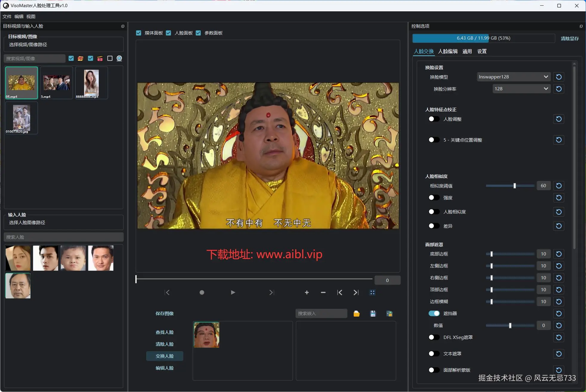Play the video preview
586x392 pixels.
(x=233, y=292)
